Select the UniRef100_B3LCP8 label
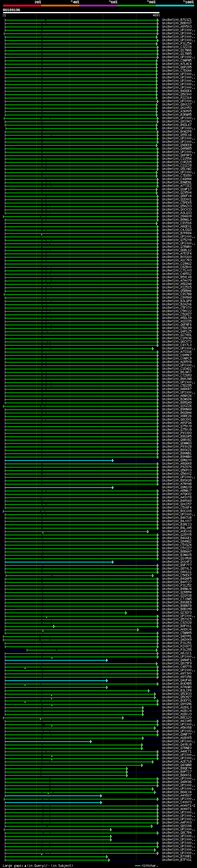The width and height of the screenshot is (197, 868). click(x=177, y=690)
